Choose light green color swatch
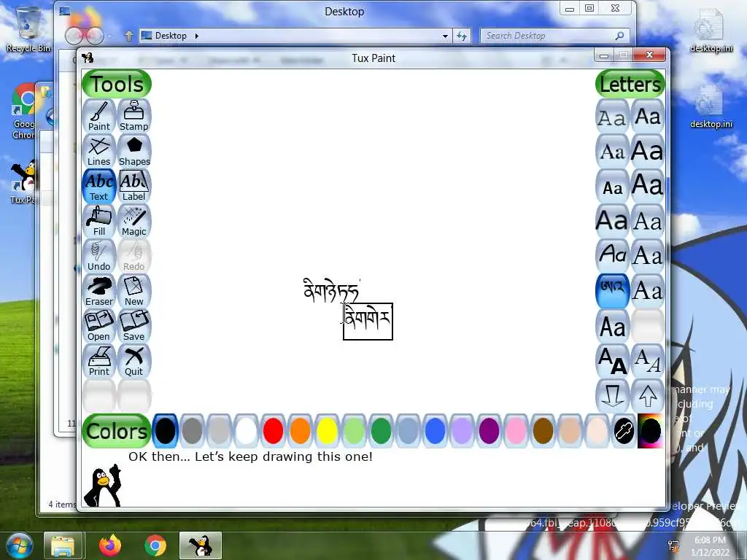 pyautogui.click(x=354, y=431)
